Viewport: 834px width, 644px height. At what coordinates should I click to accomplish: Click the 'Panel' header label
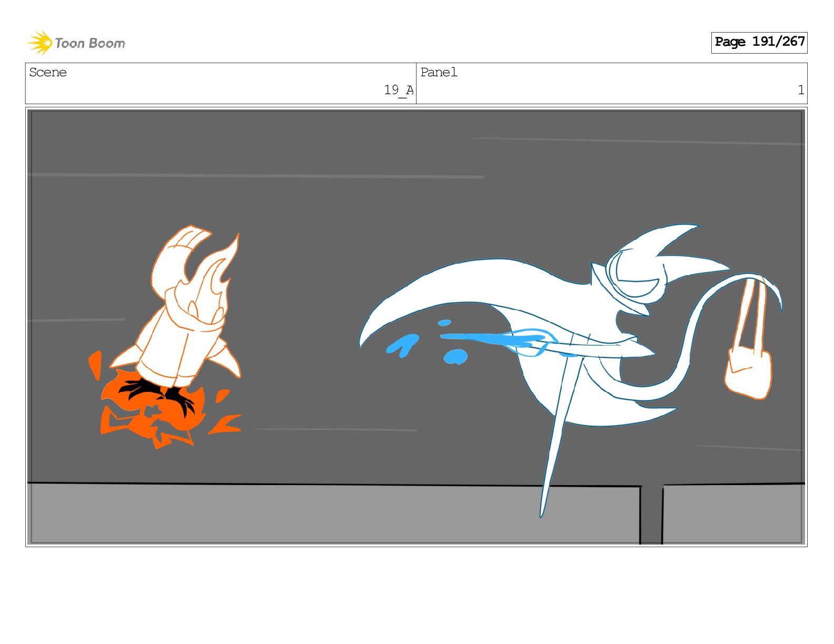pos(439,72)
